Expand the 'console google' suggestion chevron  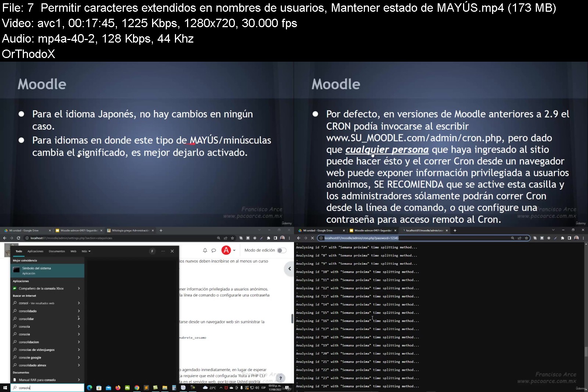click(79, 357)
